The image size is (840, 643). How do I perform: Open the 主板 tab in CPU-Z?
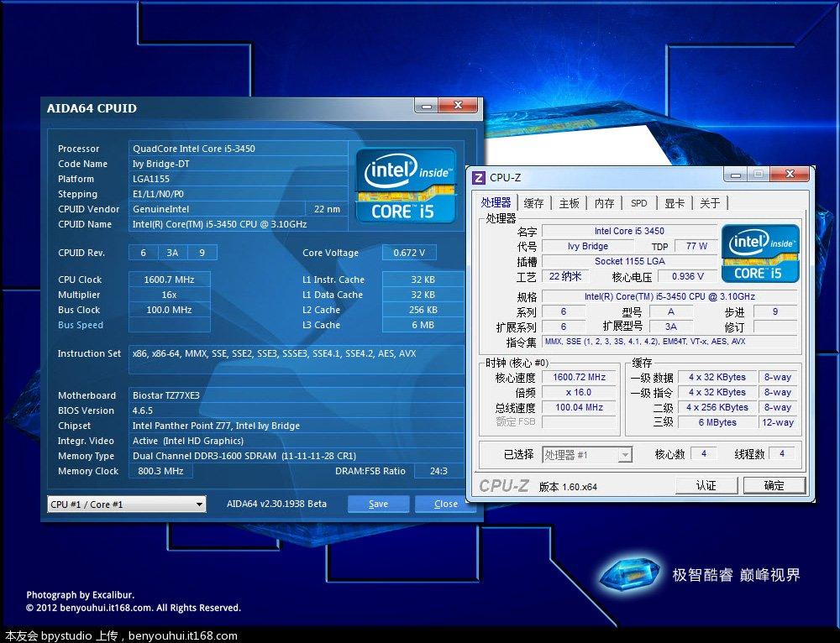pos(569,203)
